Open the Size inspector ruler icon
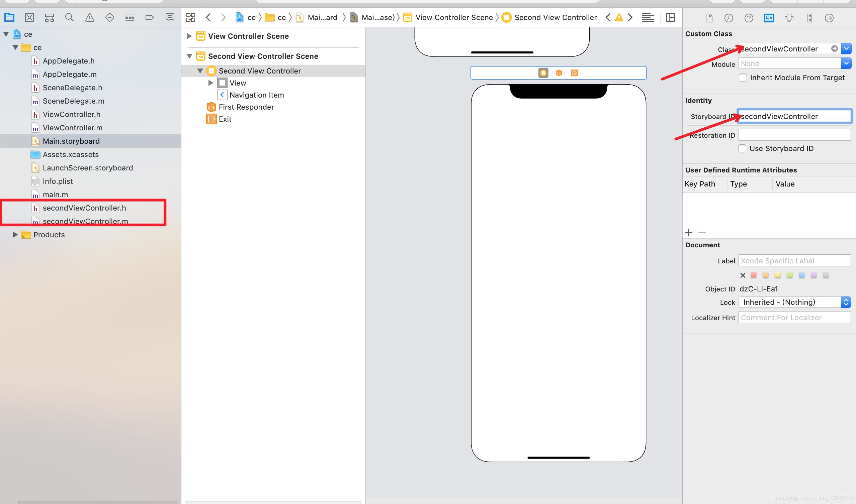This screenshot has width=856, height=504. coord(809,18)
